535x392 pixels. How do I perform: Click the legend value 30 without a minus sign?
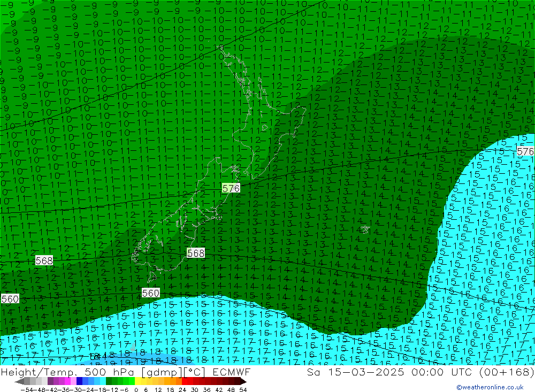[x=195, y=390]
